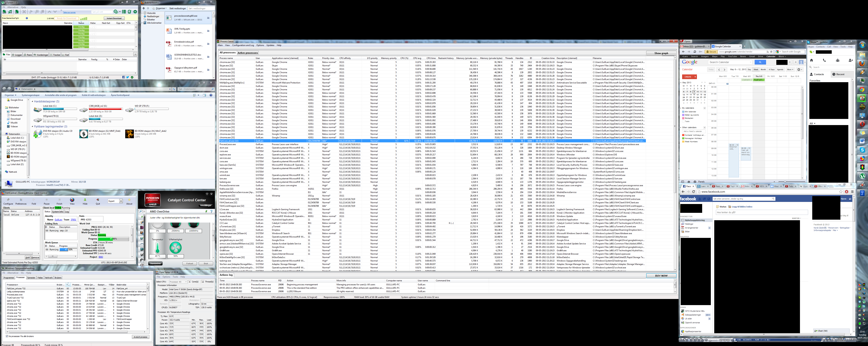Image resolution: width=868 pixels, height=346 pixels.
Task: Click the Facebook icon in uTorrent status bar
Action: [x=124, y=77]
